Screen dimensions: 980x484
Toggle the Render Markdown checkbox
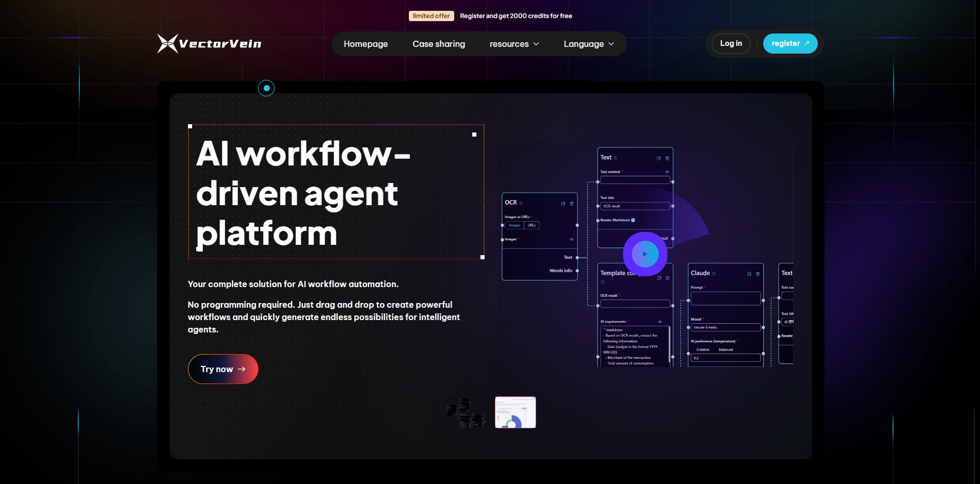[x=633, y=220]
